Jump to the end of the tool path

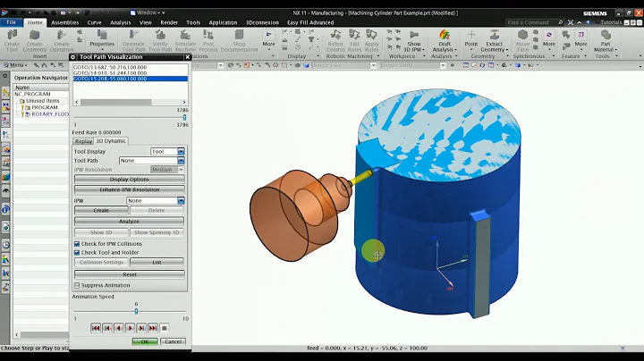[x=153, y=328]
